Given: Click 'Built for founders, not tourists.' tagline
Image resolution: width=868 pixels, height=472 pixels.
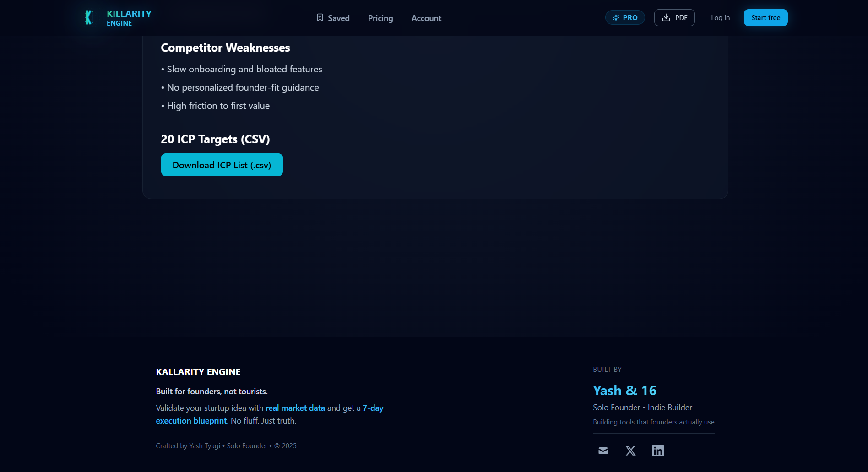Looking at the screenshot, I should pyautogui.click(x=212, y=391).
